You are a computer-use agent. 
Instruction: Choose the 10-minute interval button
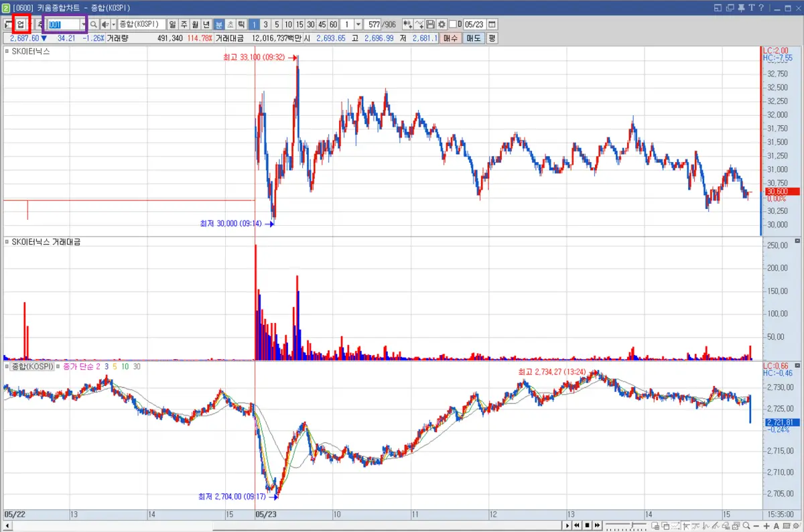[288, 24]
